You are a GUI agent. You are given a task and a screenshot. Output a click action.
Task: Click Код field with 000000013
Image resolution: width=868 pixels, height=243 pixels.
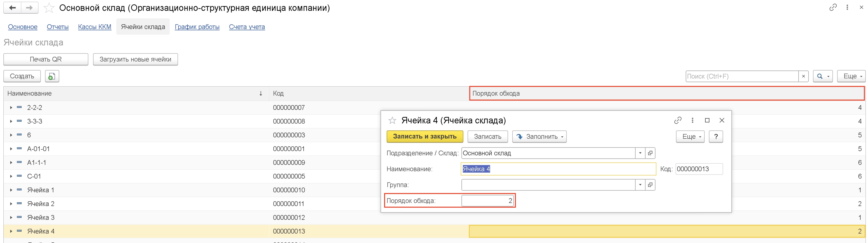click(x=699, y=169)
